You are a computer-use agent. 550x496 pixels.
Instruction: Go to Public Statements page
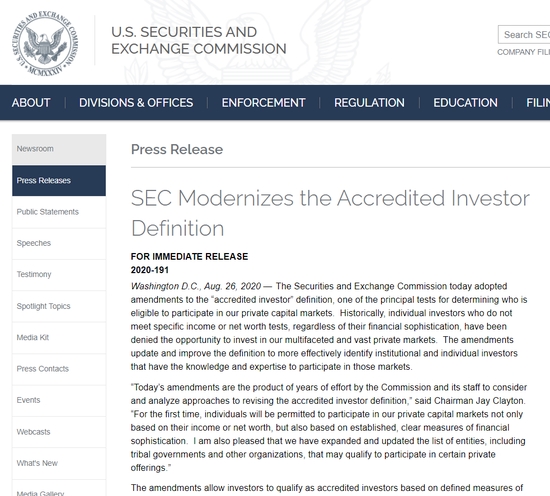pyautogui.click(x=59, y=212)
